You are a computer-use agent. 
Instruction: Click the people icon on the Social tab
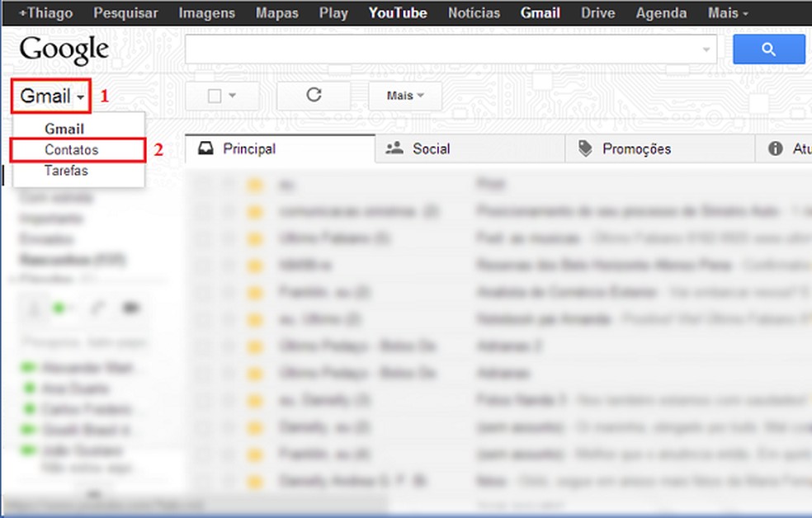(x=394, y=148)
